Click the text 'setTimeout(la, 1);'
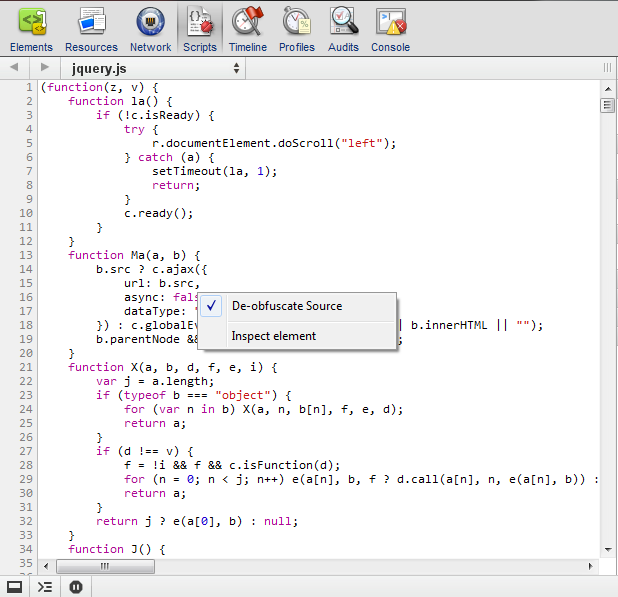 [x=214, y=171]
